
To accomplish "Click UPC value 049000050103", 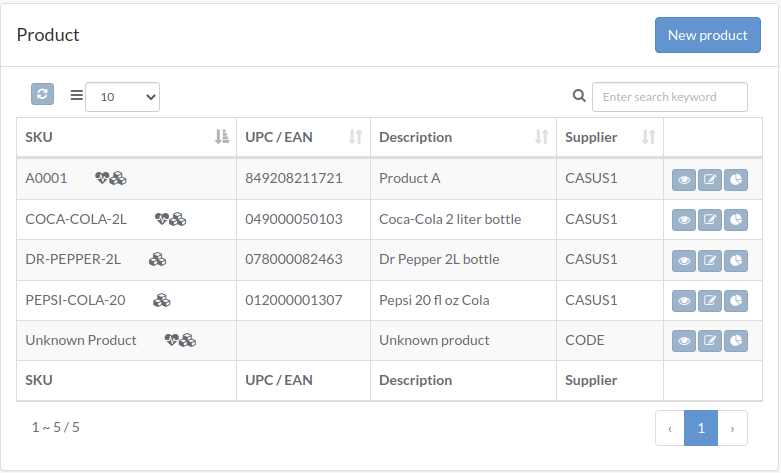I will point(294,219).
